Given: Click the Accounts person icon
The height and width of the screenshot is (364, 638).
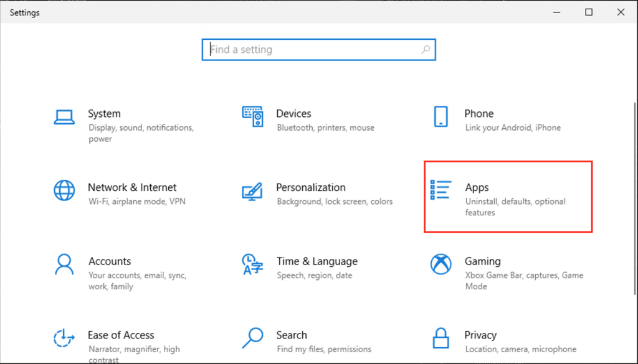Looking at the screenshot, I should coord(64,264).
